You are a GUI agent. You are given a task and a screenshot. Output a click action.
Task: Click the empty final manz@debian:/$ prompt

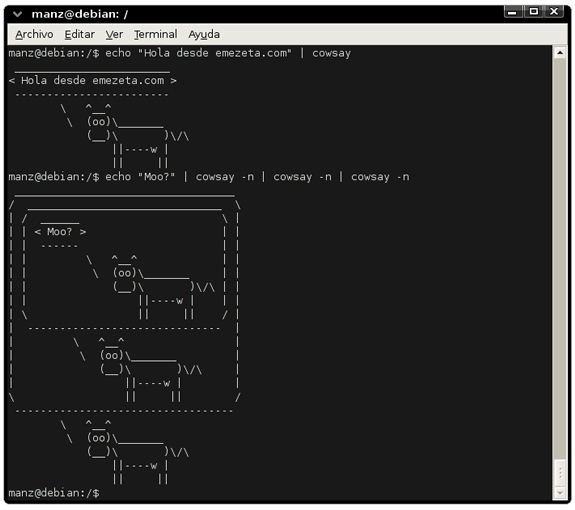[54, 493]
